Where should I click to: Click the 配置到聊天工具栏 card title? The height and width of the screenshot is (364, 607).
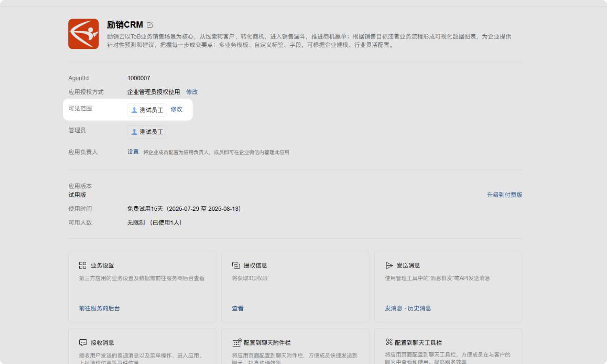coord(418,343)
